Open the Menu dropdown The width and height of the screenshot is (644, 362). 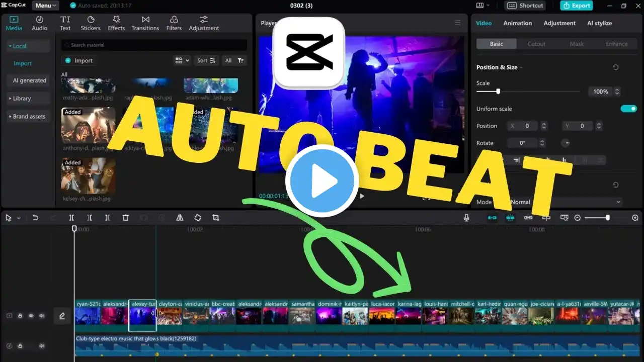tap(45, 6)
